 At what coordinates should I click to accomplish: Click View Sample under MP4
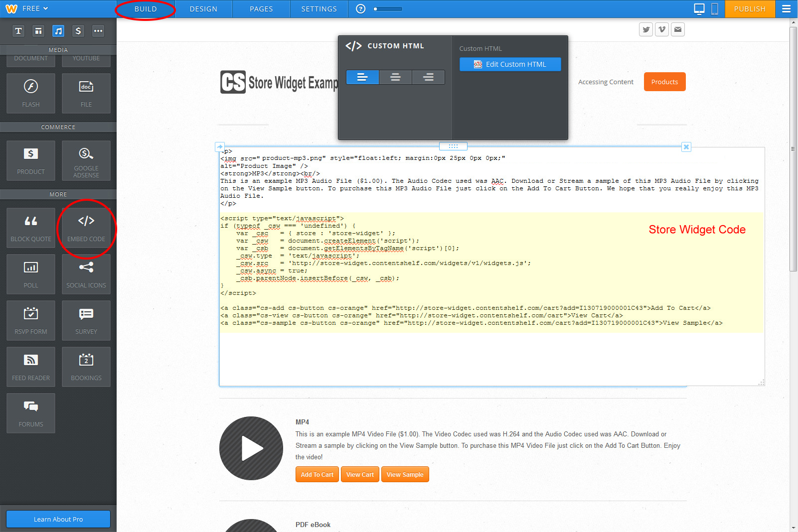(405, 474)
